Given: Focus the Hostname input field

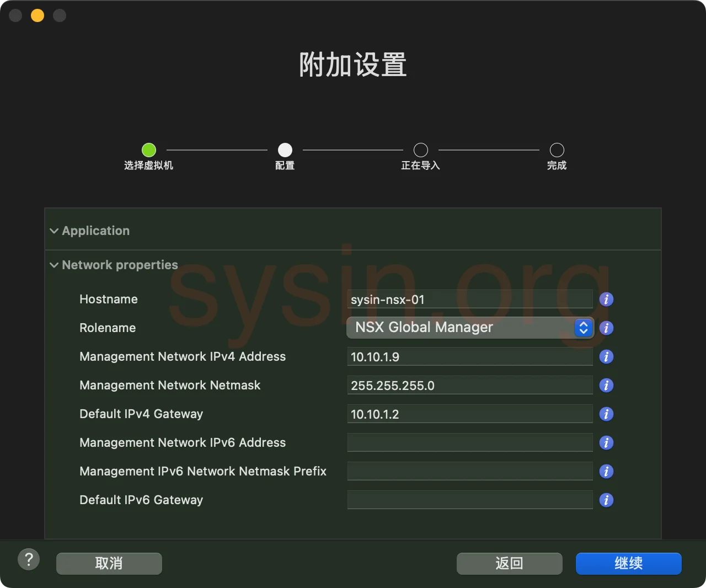Looking at the screenshot, I should click(470, 300).
